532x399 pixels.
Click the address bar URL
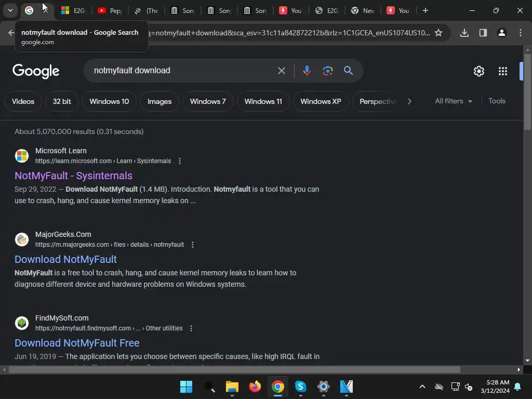pyautogui.click(x=290, y=33)
